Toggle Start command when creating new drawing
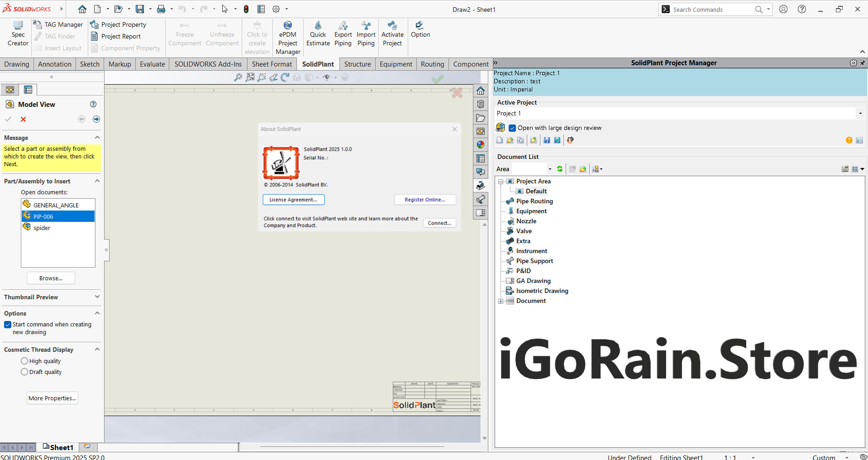This screenshot has width=868, height=460. coord(8,325)
